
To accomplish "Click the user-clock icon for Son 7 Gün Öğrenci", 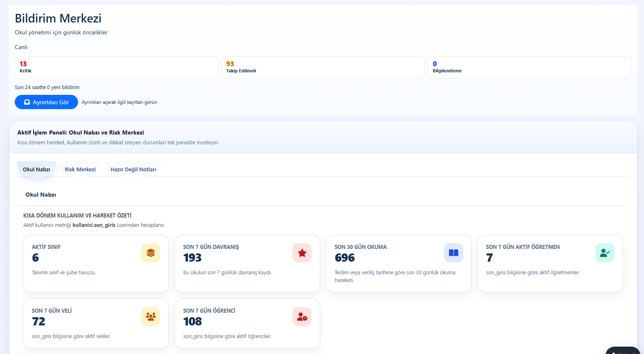I will [302, 316].
